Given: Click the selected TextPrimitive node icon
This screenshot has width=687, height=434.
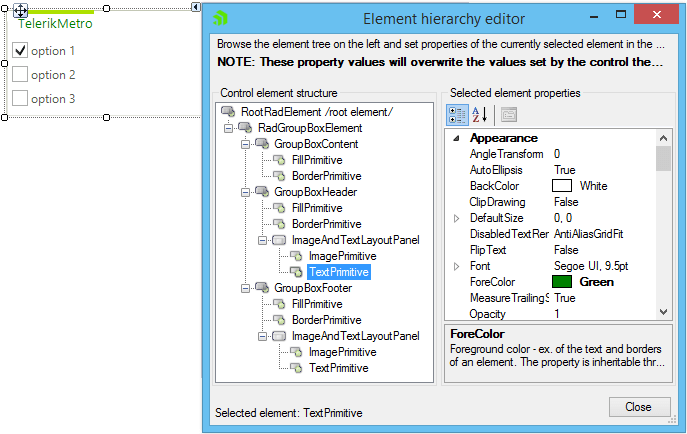Looking at the screenshot, I should click(x=296, y=272).
